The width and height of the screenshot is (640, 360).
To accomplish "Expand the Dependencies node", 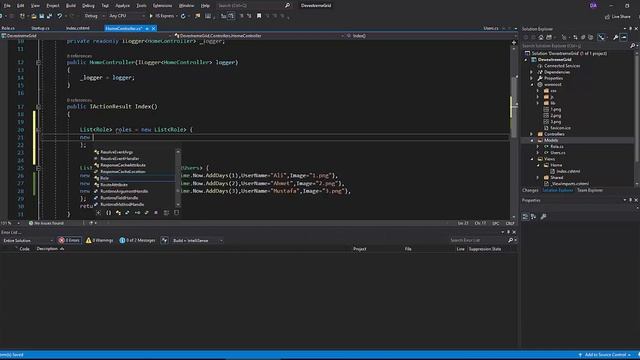I will [x=531, y=72].
